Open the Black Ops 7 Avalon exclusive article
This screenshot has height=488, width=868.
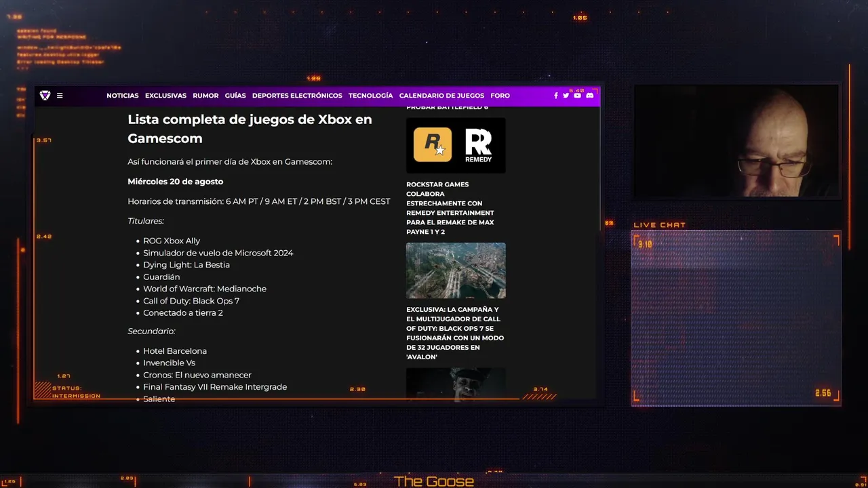click(x=455, y=333)
